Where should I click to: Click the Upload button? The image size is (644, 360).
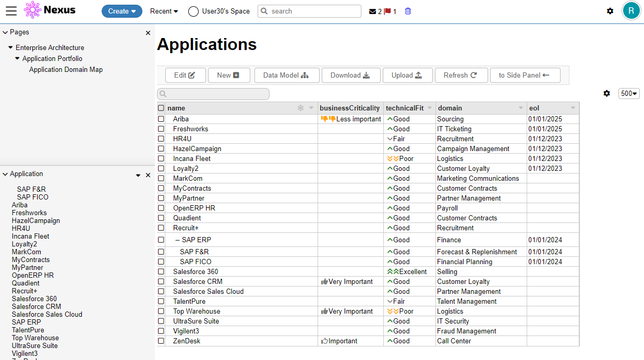[x=408, y=75]
